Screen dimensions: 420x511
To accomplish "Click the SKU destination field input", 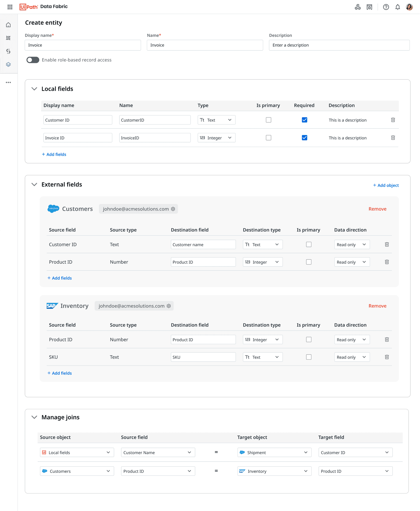I will [x=203, y=357].
